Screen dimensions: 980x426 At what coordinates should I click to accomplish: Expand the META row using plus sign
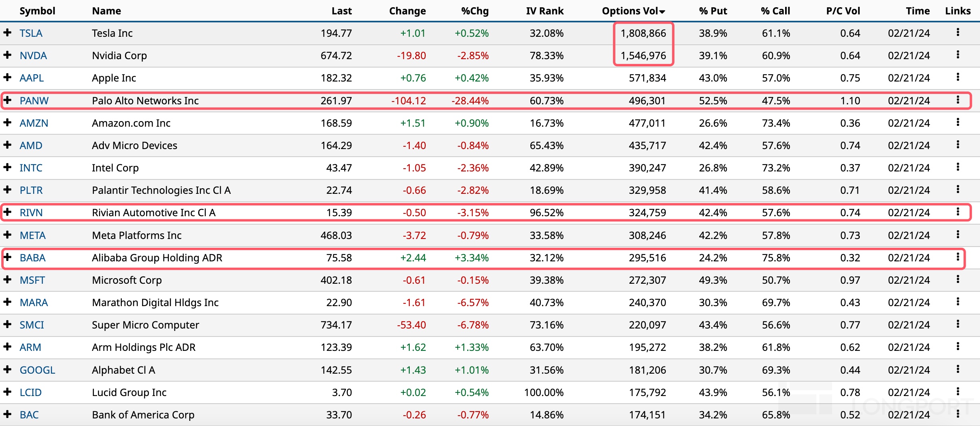click(7, 235)
